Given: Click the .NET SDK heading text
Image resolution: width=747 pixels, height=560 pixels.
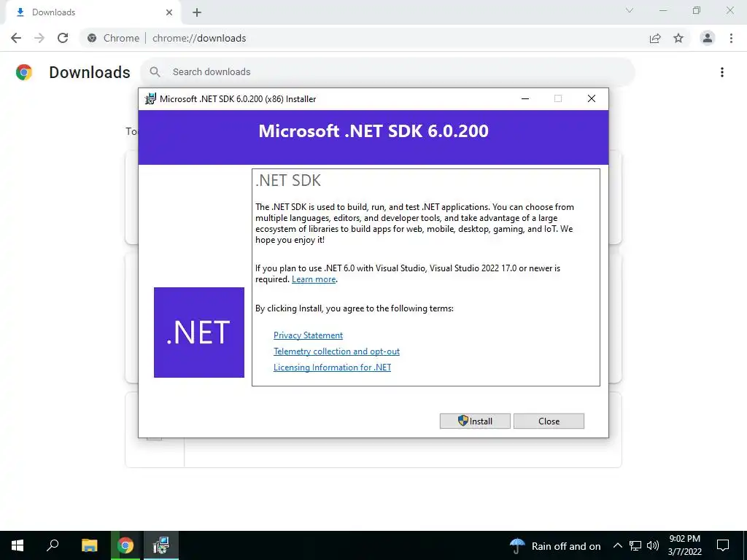Looking at the screenshot, I should point(288,181).
